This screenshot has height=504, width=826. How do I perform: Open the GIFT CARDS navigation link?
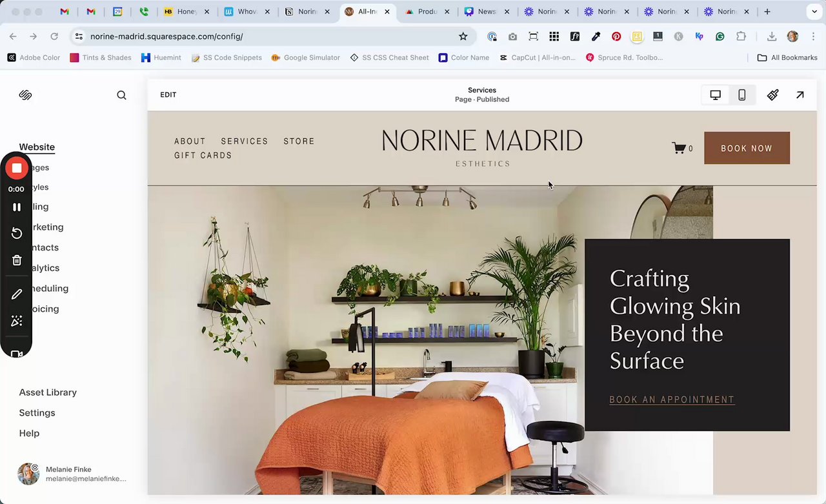click(x=203, y=156)
